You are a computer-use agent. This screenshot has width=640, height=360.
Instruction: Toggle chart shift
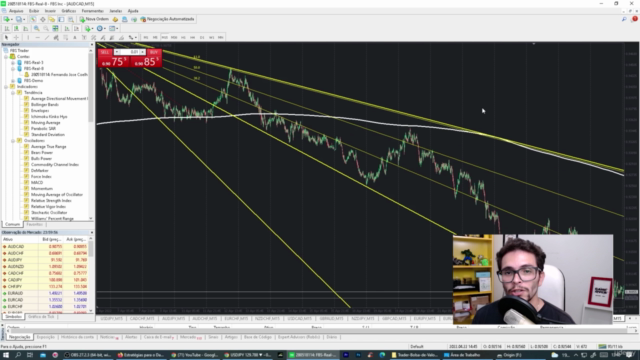click(76, 29)
